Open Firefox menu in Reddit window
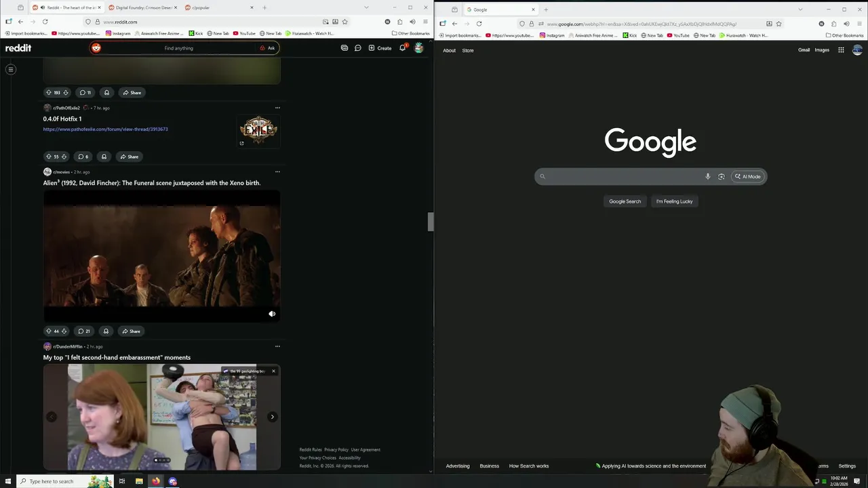This screenshot has height=488, width=868. point(425,22)
